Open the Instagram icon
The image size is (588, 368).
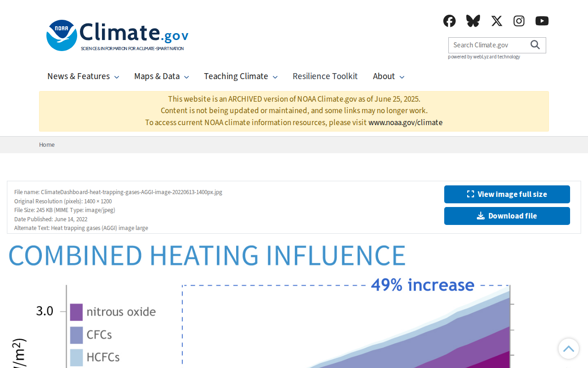(x=519, y=21)
